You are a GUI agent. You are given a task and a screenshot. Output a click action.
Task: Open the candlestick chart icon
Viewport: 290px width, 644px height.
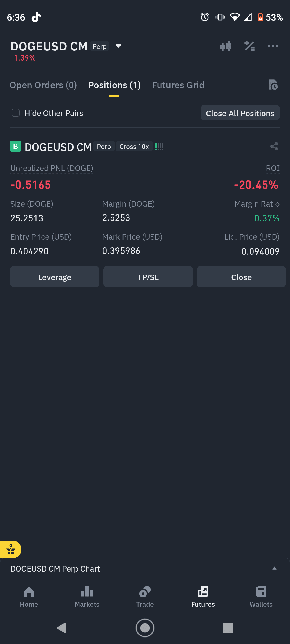point(226,46)
